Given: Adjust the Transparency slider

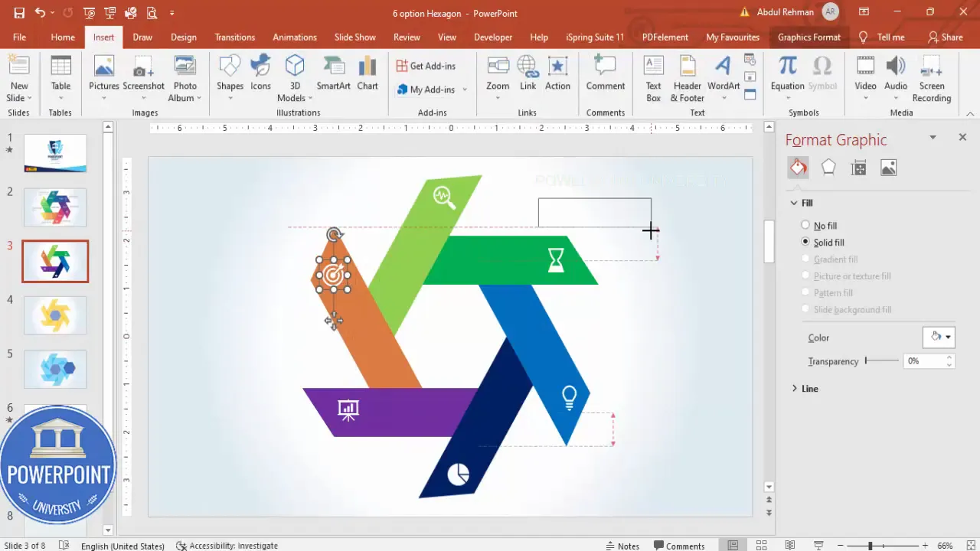Looking at the screenshot, I should pyautogui.click(x=882, y=360).
